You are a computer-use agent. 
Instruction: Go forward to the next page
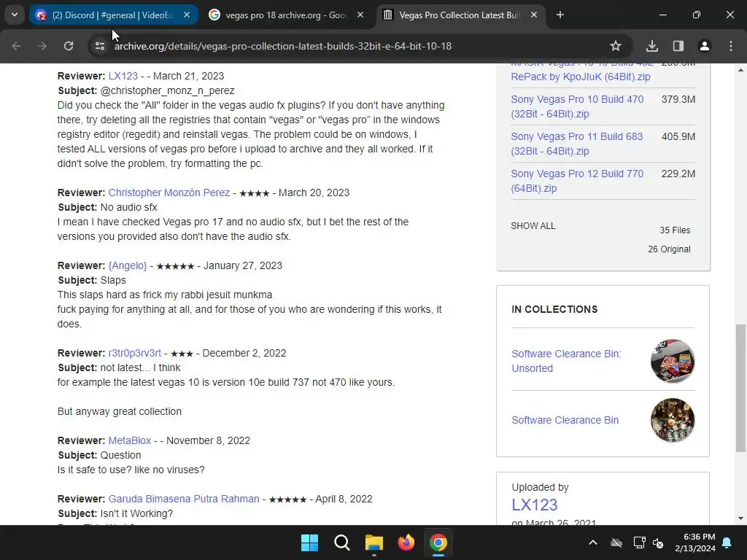point(42,46)
